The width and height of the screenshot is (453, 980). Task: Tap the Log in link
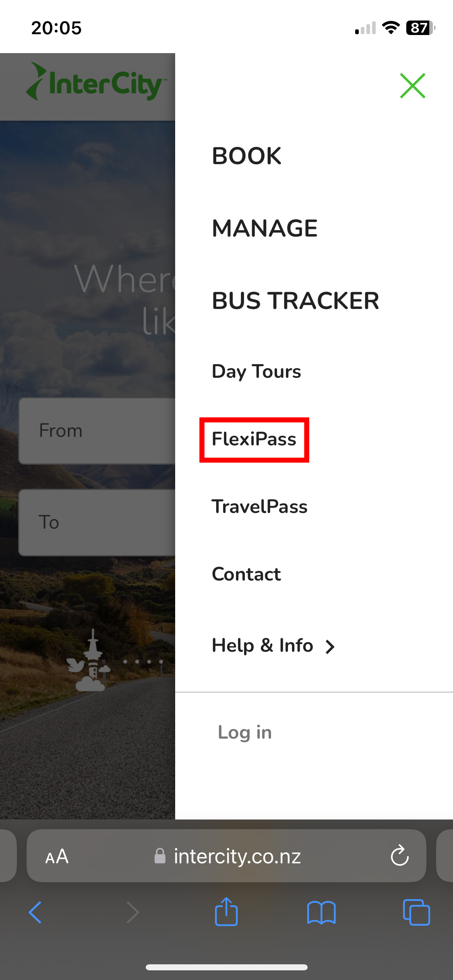(244, 732)
